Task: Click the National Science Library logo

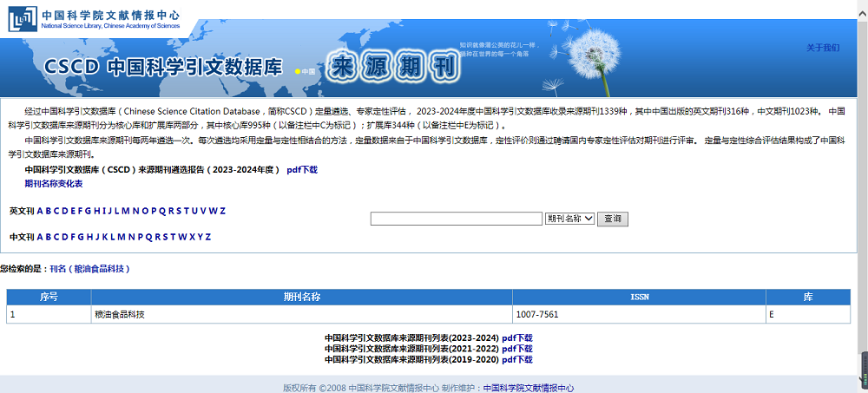Action: tap(94, 18)
